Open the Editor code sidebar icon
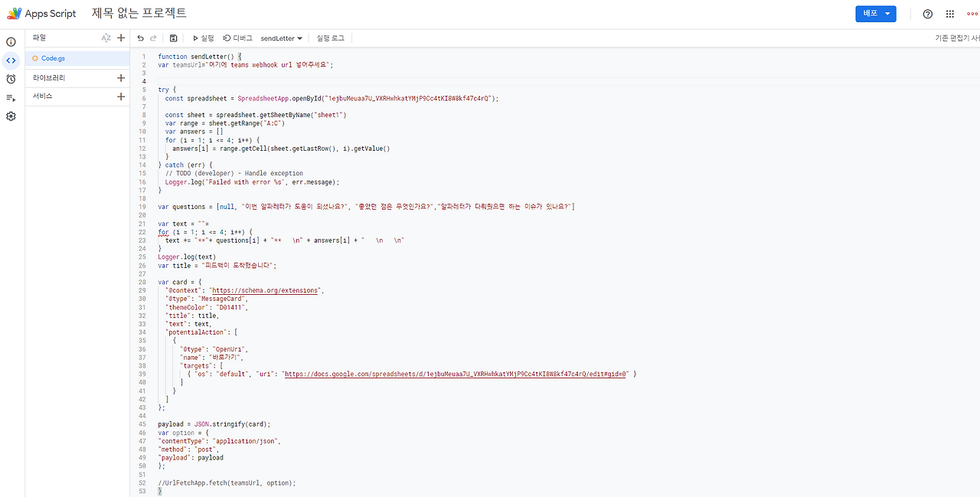The image size is (980, 497). coord(11,60)
